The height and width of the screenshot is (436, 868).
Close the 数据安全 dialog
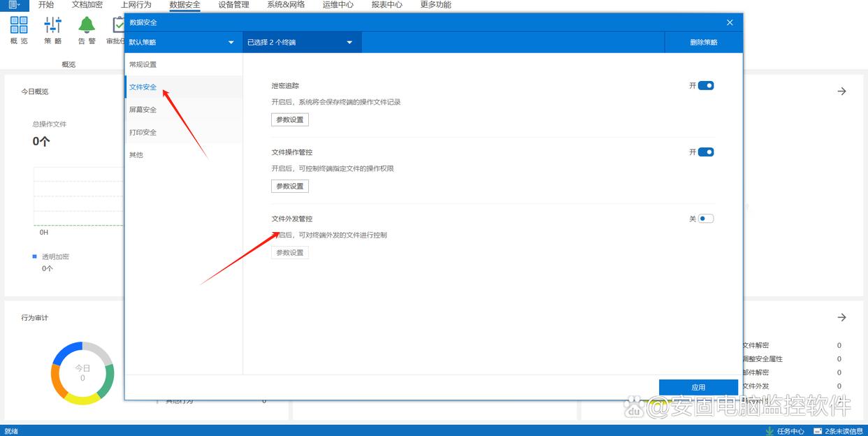[x=730, y=22]
